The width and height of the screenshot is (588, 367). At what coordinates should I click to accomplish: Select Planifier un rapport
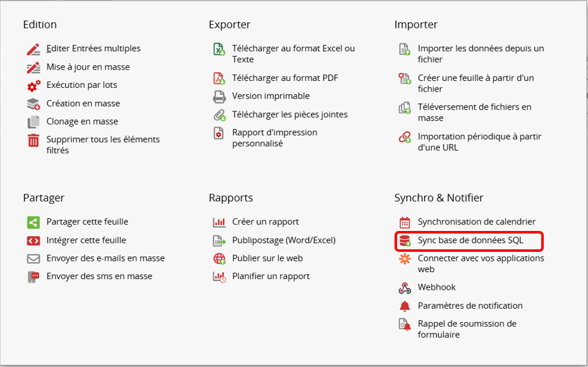pyautogui.click(x=271, y=277)
